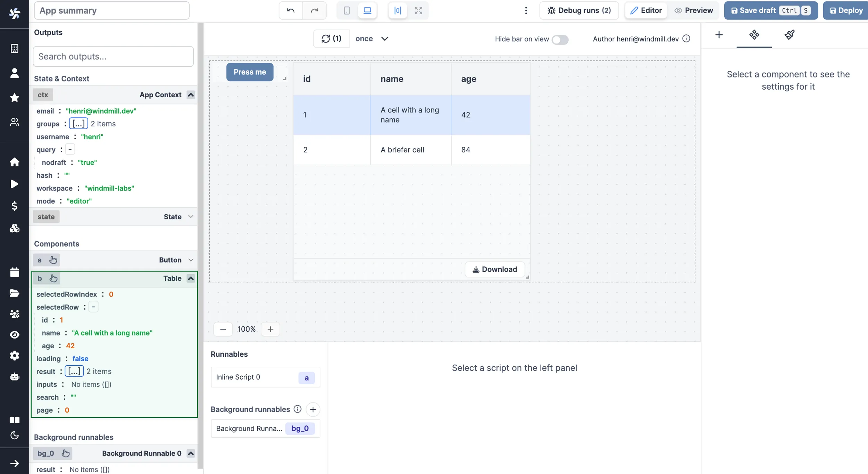This screenshot has width=868, height=474.
Task: Switch to Preview mode
Action: click(694, 10)
